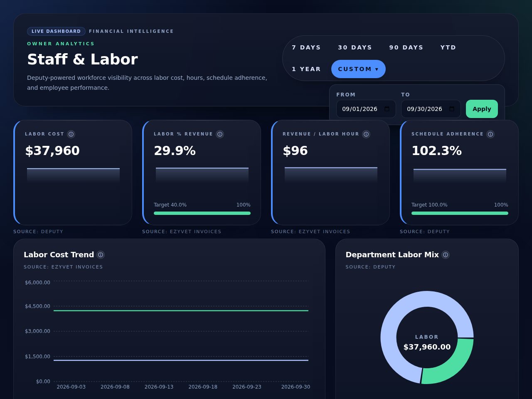The height and width of the screenshot is (399, 532).
Task: Click the Target 40.0% label
Action: pyautogui.click(x=170, y=205)
